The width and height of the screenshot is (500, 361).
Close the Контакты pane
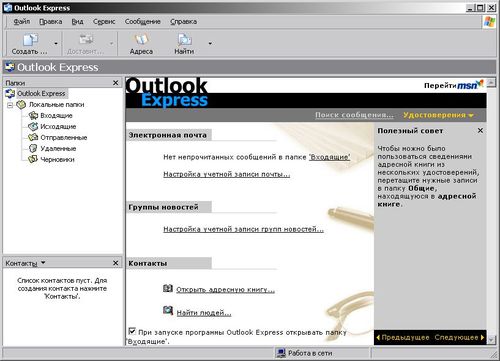point(116,263)
